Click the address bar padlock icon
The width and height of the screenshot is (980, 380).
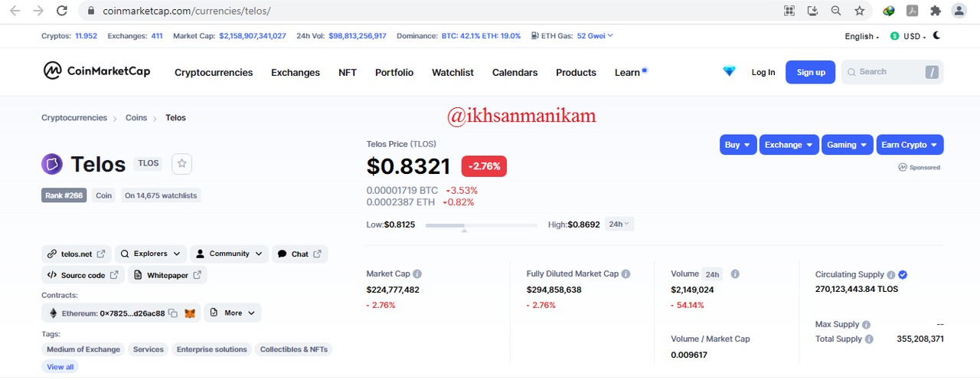click(x=91, y=11)
